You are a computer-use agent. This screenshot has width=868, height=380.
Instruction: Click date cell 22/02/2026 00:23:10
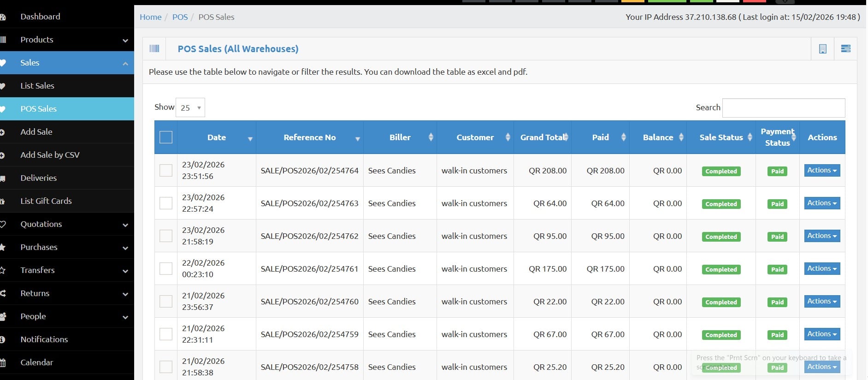(217, 268)
